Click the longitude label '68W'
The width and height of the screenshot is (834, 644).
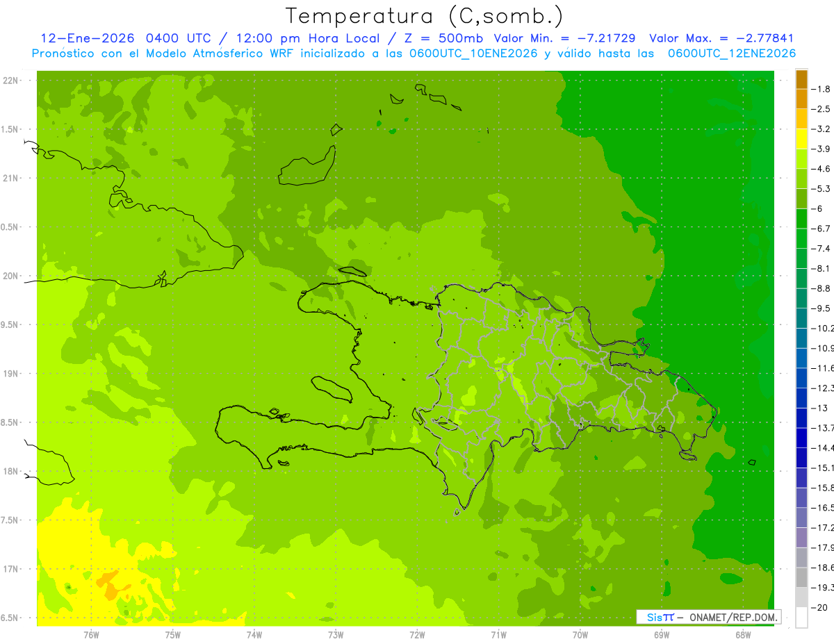click(x=742, y=635)
